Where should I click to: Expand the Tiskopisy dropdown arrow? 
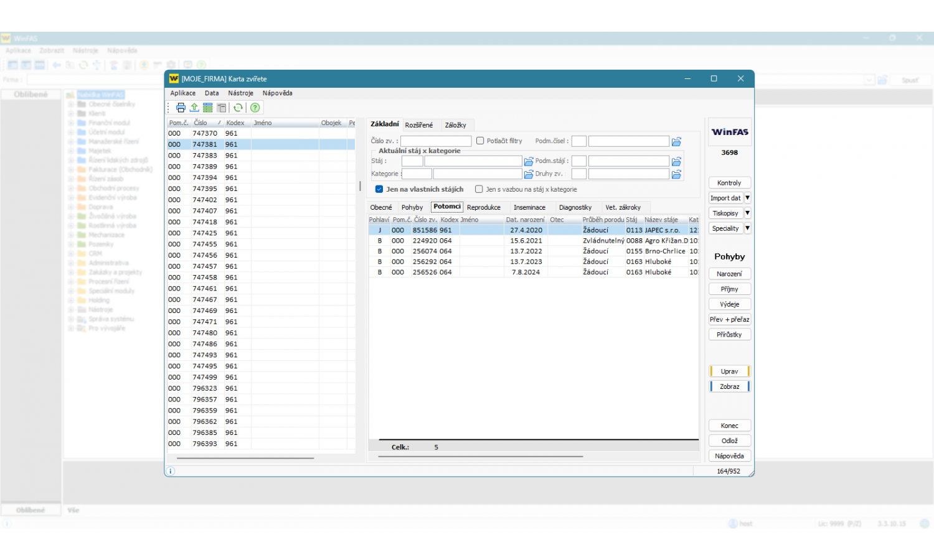click(x=747, y=213)
